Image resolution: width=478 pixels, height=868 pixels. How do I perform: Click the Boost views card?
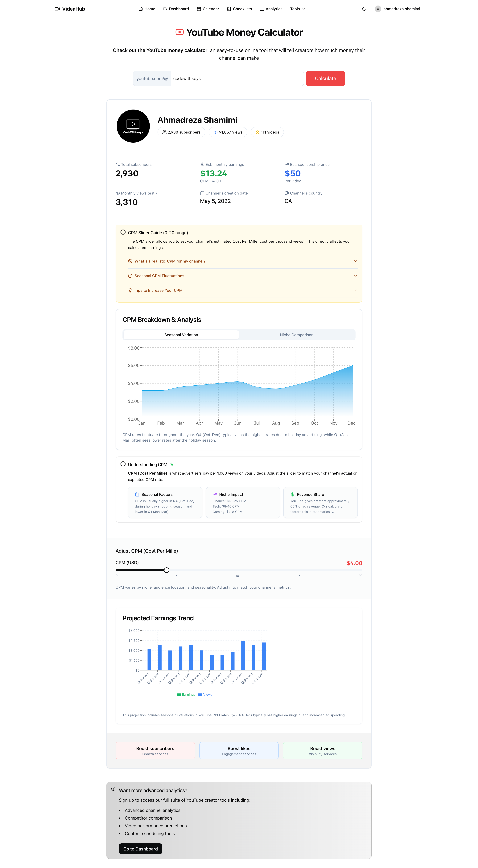click(x=323, y=750)
